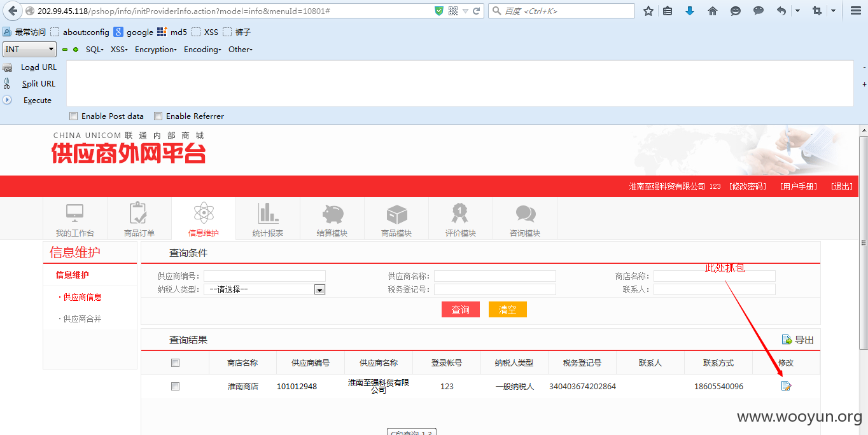
Task: Click the HackBar Split URL button
Action: point(38,84)
